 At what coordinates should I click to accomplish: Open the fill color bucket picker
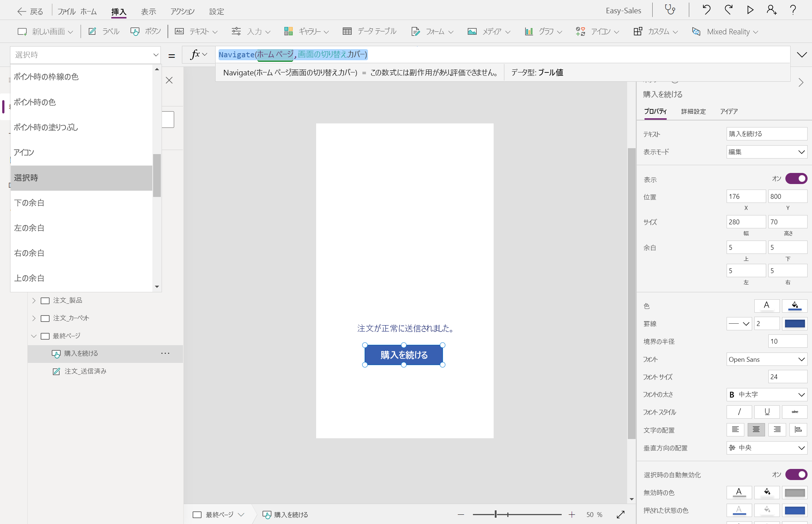tap(795, 306)
